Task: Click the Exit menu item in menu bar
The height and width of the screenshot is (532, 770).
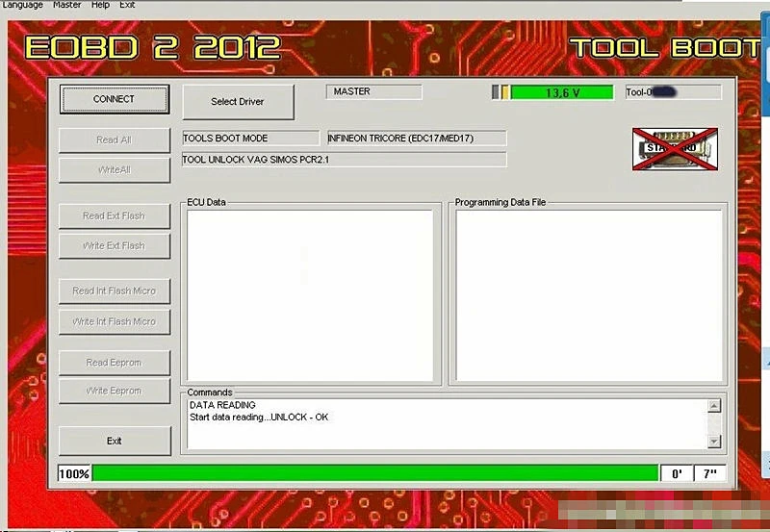Action: pyautogui.click(x=127, y=5)
